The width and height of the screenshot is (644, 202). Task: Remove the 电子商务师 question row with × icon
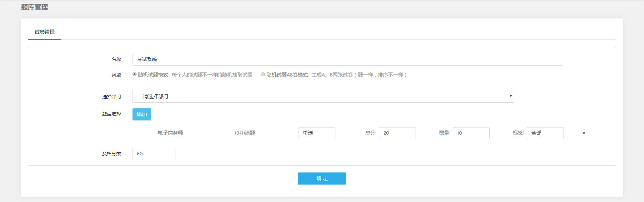tap(584, 133)
